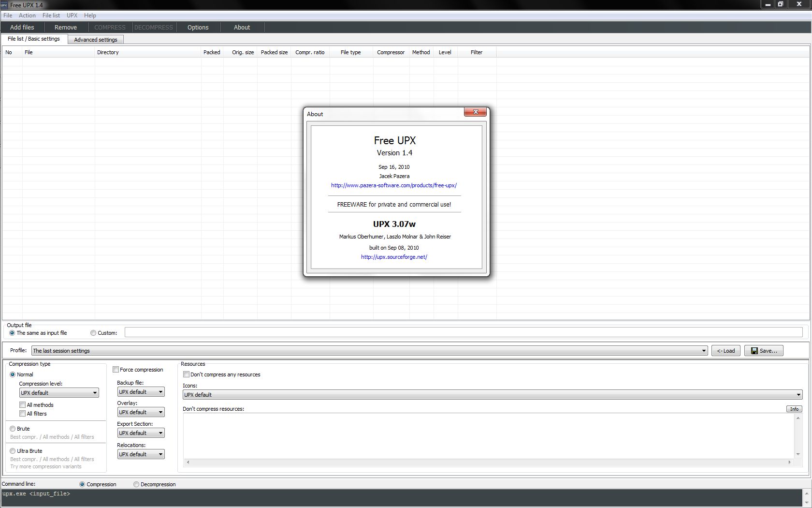Click the DECOMPRESS toolbar button
This screenshot has width=812, height=508.
point(153,28)
